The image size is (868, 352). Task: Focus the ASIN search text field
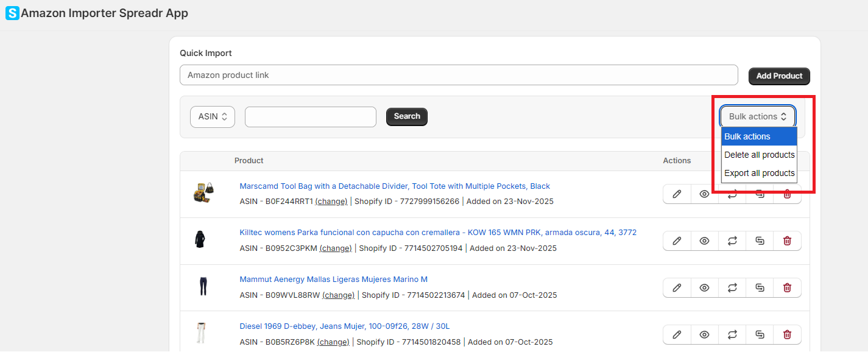pos(311,117)
